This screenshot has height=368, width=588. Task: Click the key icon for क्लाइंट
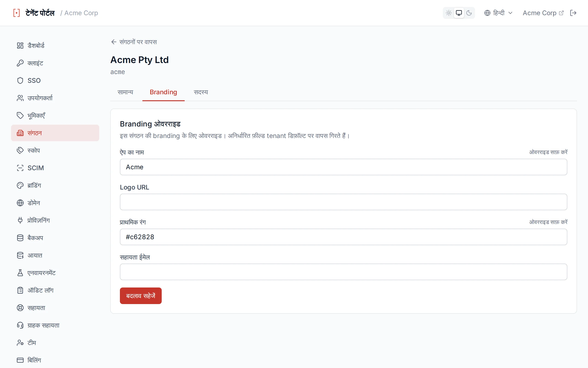(x=20, y=63)
